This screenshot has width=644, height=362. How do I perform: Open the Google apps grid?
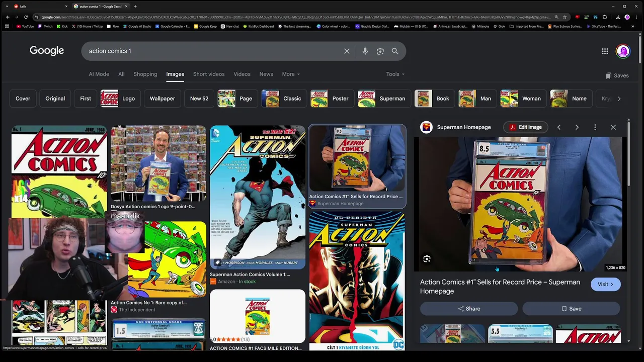point(605,51)
